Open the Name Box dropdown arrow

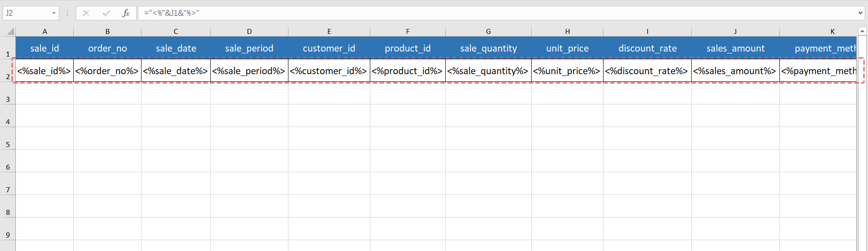(54, 13)
